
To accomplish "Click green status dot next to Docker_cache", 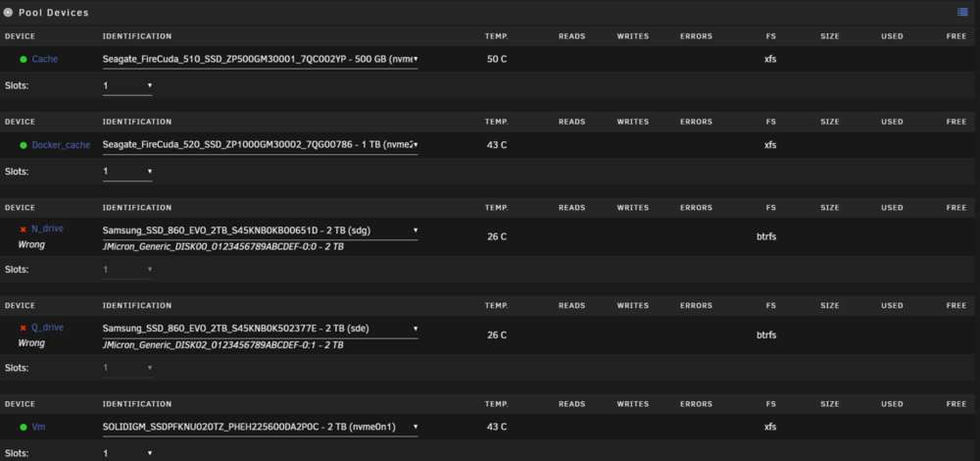I will tap(24, 145).
